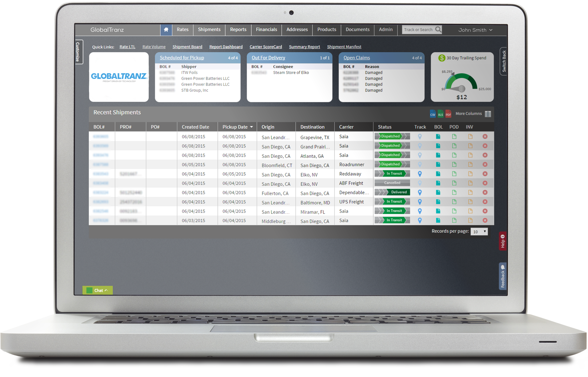Click the GlobalTranz logo card

tap(119, 77)
